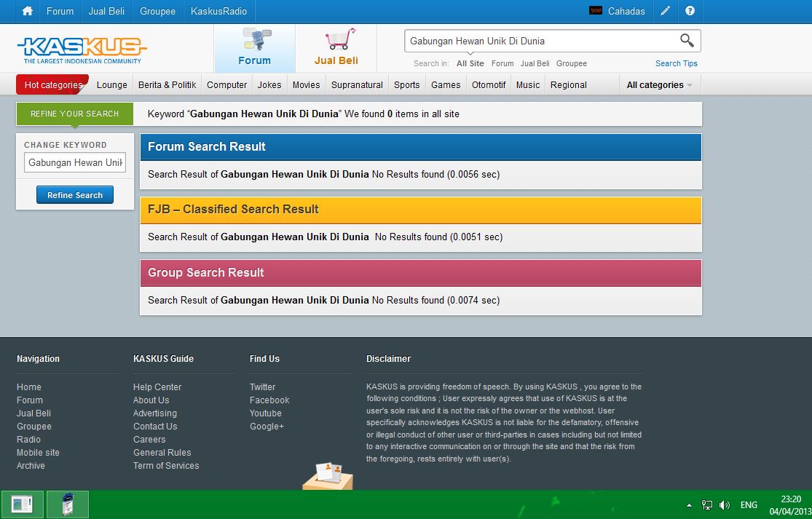Viewport: 812px width, 519px height.
Task: Click the FJB – Classified Search Result header
Action: click(420, 210)
